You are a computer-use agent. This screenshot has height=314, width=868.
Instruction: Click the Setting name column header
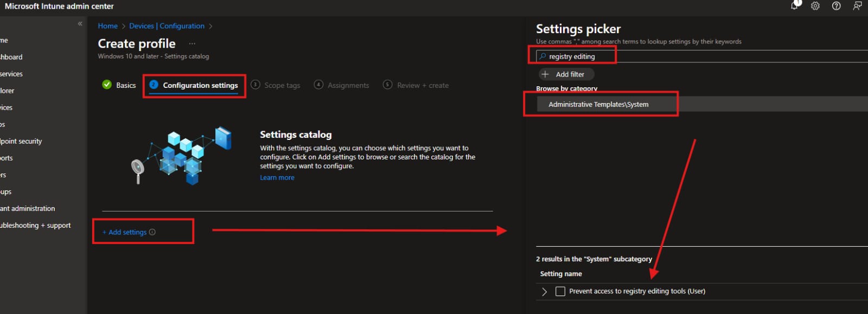pyautogui.click(x=561, y=274)
